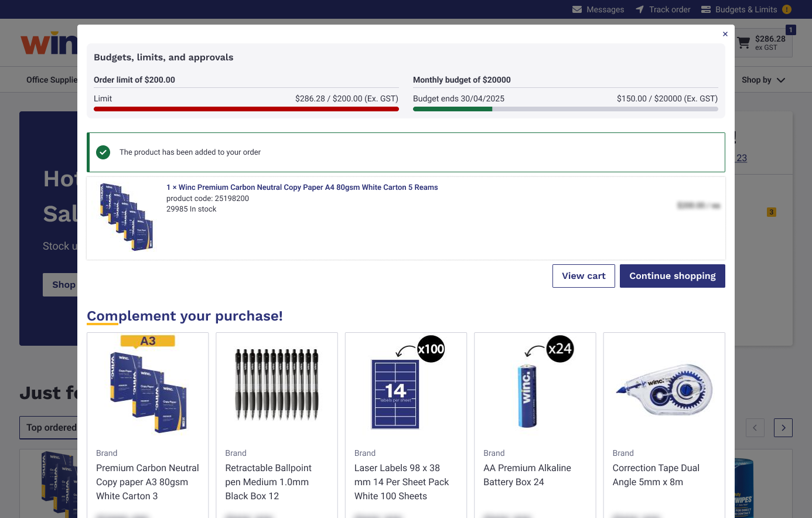Click the monthly budget progress bar
Image resolution: width=812 pixels, height=518 pixels.
point(565,109)
